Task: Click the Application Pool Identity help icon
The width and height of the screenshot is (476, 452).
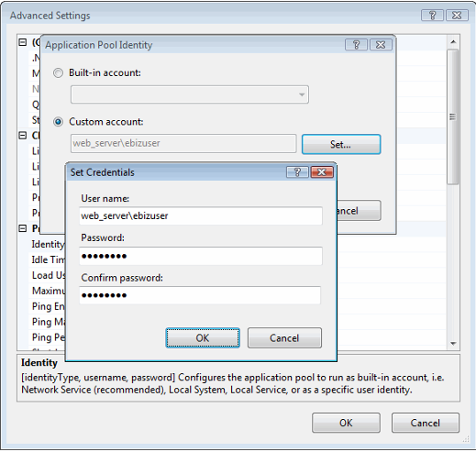Action: click(356, 45)
